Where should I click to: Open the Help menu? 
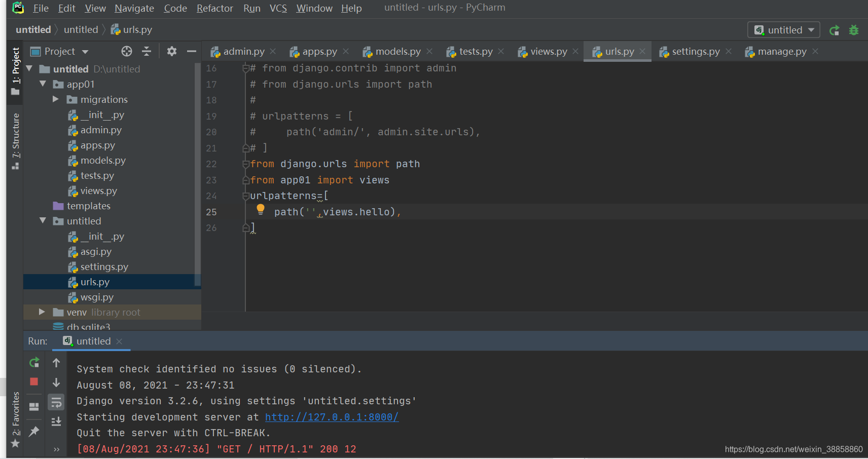[351, 8]
